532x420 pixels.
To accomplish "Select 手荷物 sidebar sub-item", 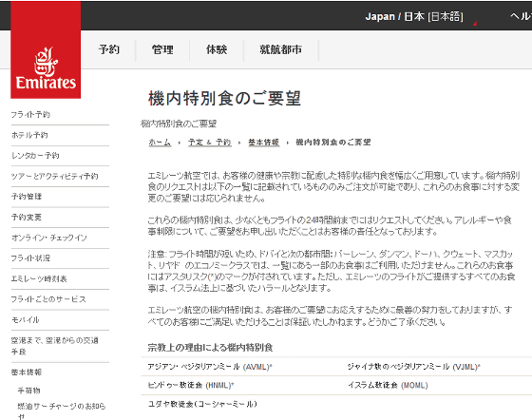I will (x=29, y=391).
